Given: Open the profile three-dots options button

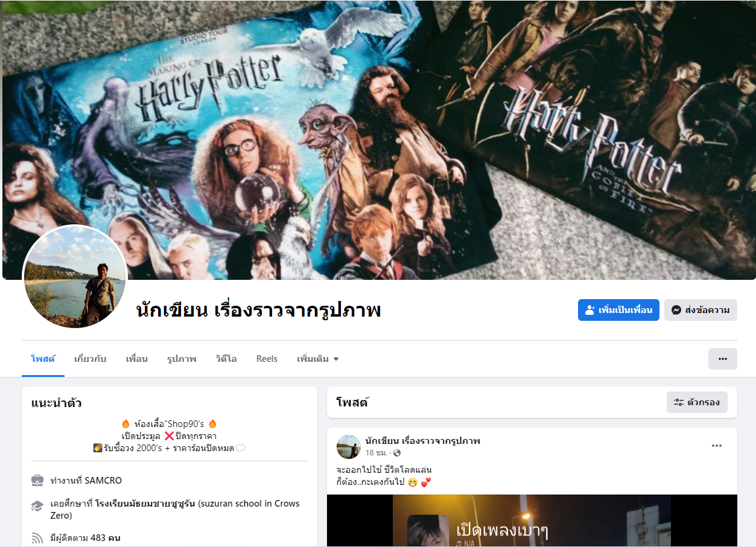Looking at the screenshot, I should [723, 359].
